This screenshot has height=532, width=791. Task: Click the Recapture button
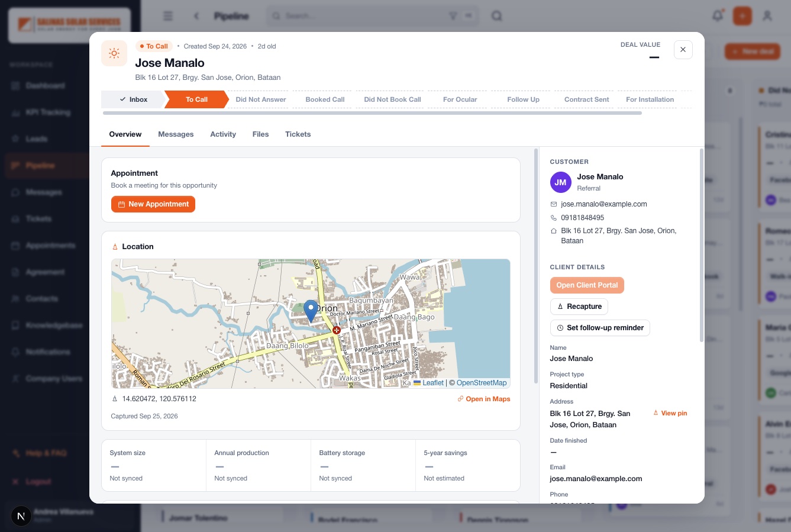click(579, 307)
